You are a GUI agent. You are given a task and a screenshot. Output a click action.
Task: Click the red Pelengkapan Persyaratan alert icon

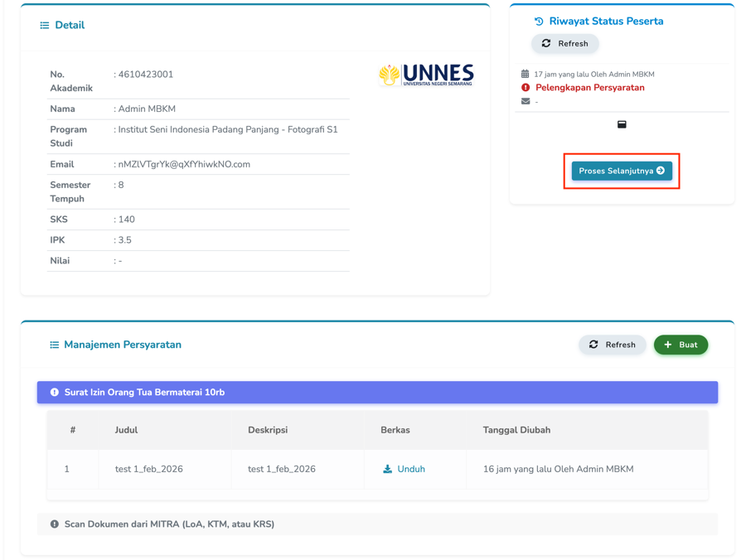pyautogui.click(x=526, y=87)
